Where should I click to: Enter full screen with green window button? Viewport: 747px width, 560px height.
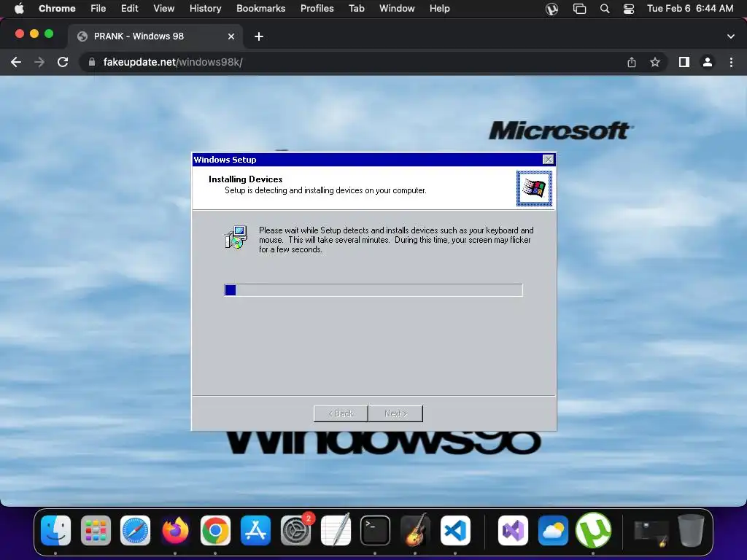click(x=49, y=34)
